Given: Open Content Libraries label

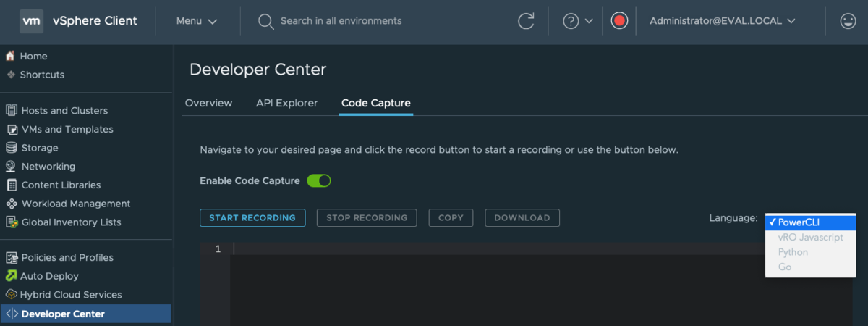Looking at the screenshot, I should click(x=61, y=185).
